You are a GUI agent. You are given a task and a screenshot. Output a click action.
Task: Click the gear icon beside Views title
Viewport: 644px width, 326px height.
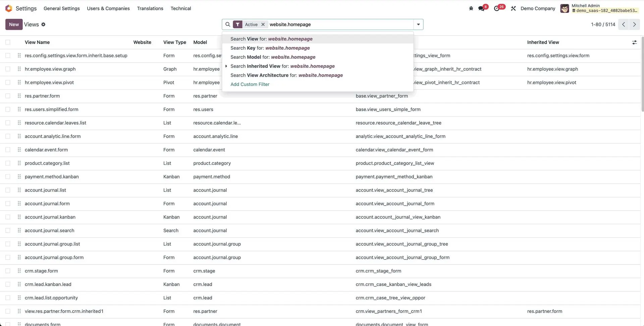(x=43, y=25)
